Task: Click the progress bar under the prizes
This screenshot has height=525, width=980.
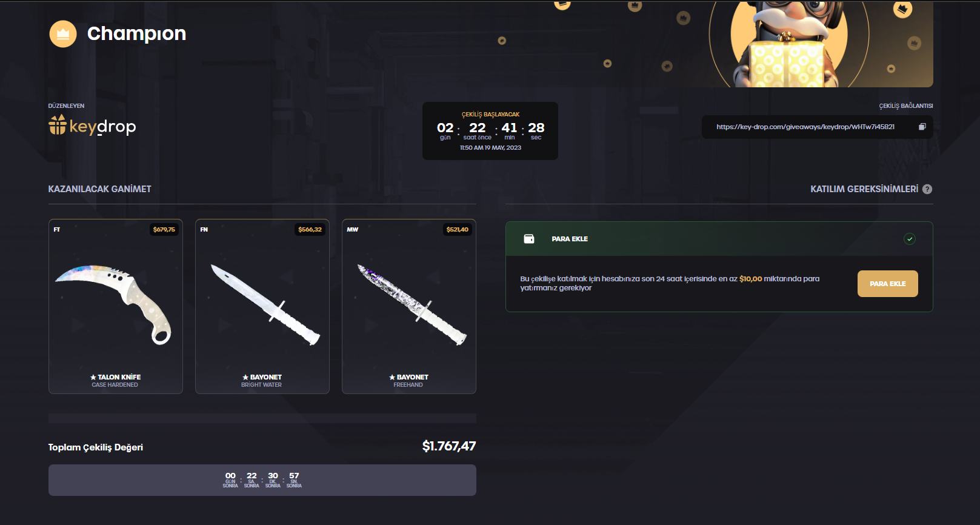Action: pos(262,418)
